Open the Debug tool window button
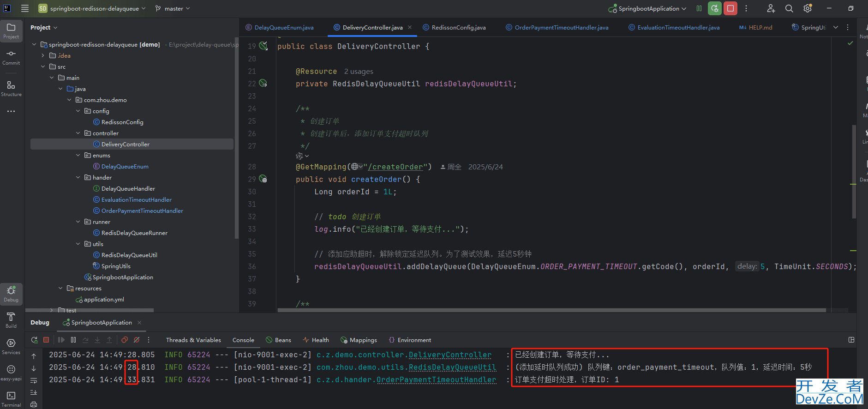 pyautogui.click(x=11, y=294)
